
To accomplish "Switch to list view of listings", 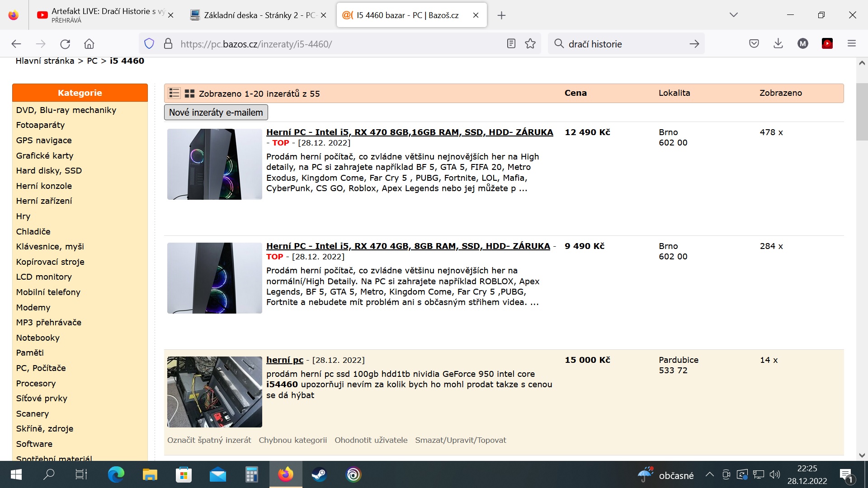I will pyautogui.click(x=174, y=93).
